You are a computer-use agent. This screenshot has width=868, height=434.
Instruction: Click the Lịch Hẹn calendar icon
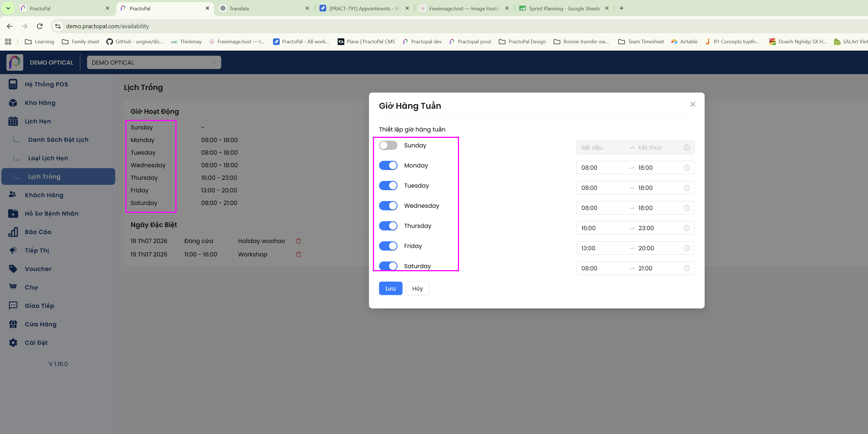(13, 121)
